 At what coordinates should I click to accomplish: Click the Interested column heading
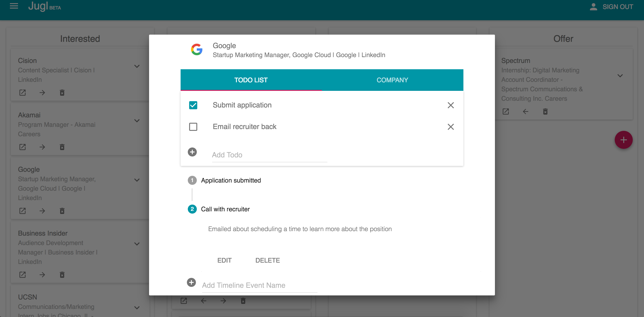80,39
